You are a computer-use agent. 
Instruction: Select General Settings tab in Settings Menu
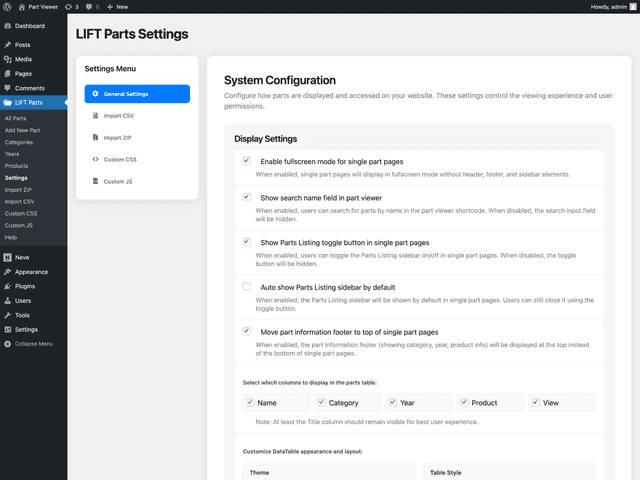pos(137,94)
